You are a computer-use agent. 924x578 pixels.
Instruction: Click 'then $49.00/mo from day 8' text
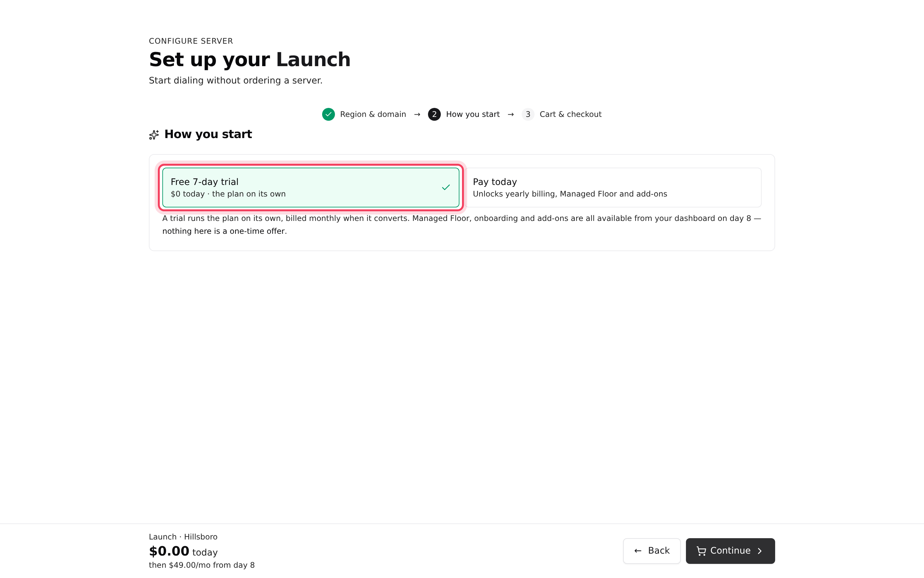tap(201, 565)
